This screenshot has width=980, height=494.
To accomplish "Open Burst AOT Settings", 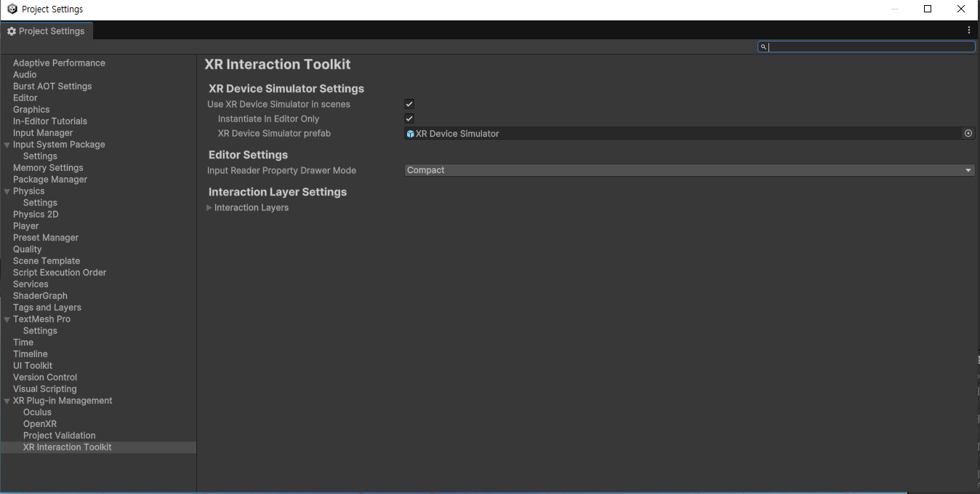I will tap(52, 87).
